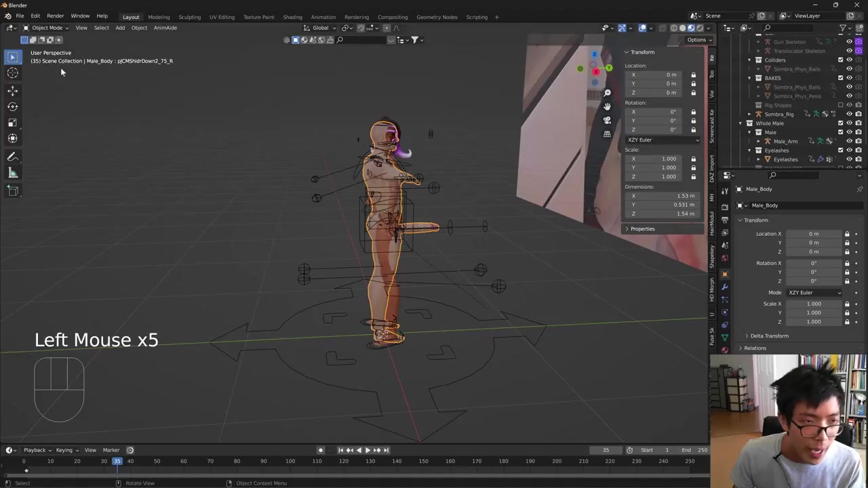This screenshot has height=488, width=868.
Task: Hide the Eyelashes collection in outliner
Action: coord(849,150)
